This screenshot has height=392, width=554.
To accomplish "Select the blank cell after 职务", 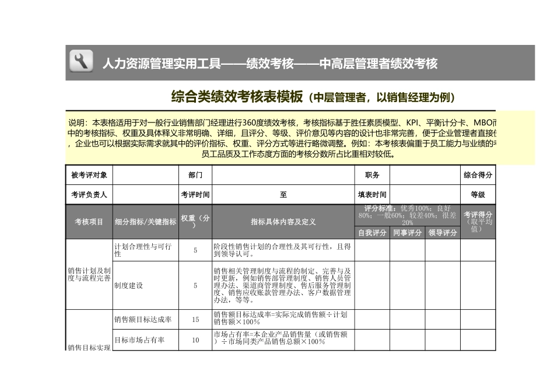I will pos(425,175).
